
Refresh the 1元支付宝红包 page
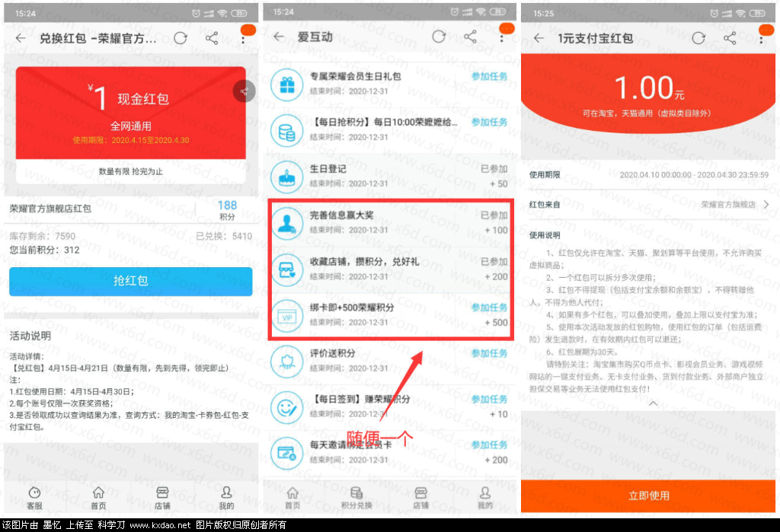coord(698,38)
